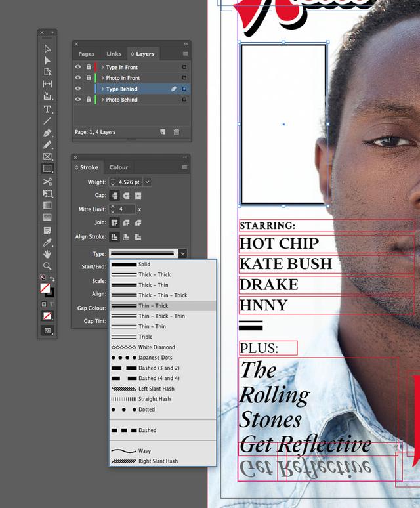The width and height of the screenshot is (420, 508).
Task: Select the Selection tool arrow
Action: tap(47, 49)
